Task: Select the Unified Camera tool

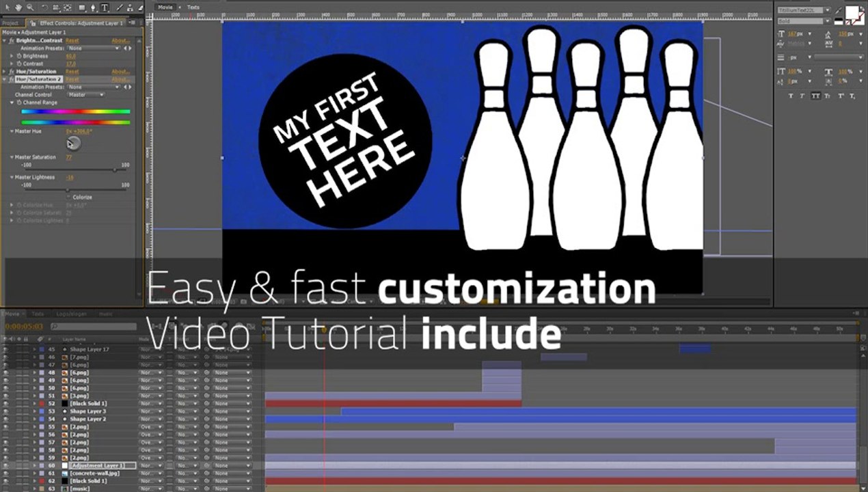Action: coord(56,8)
